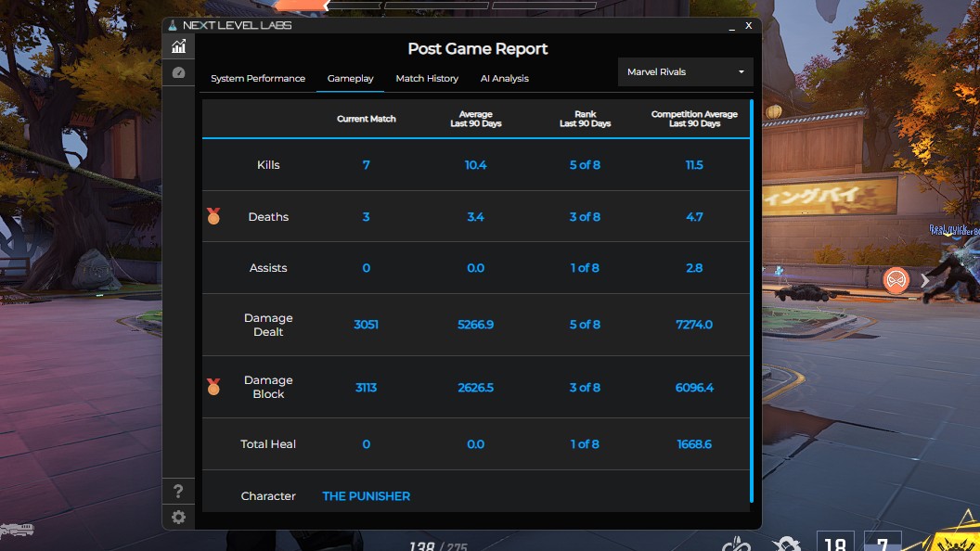Open the performance chart sidebar icon

pyautogui.click(x=179, y=46)
